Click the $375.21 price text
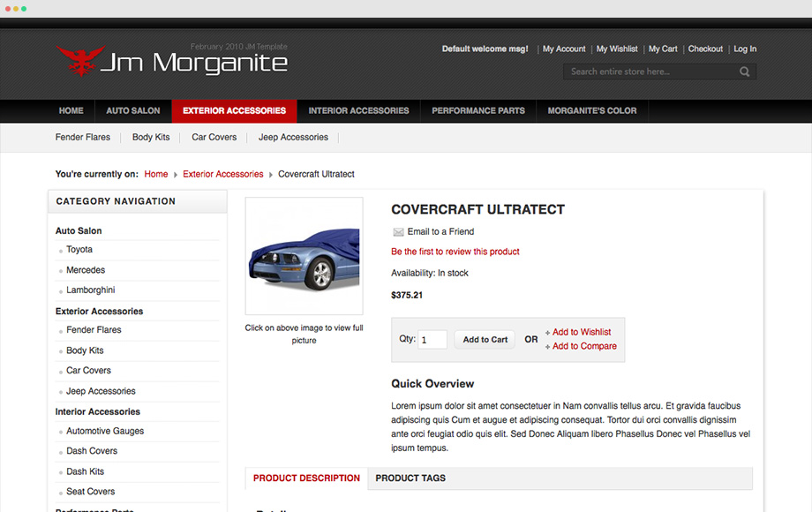 (x=407, y=295)
